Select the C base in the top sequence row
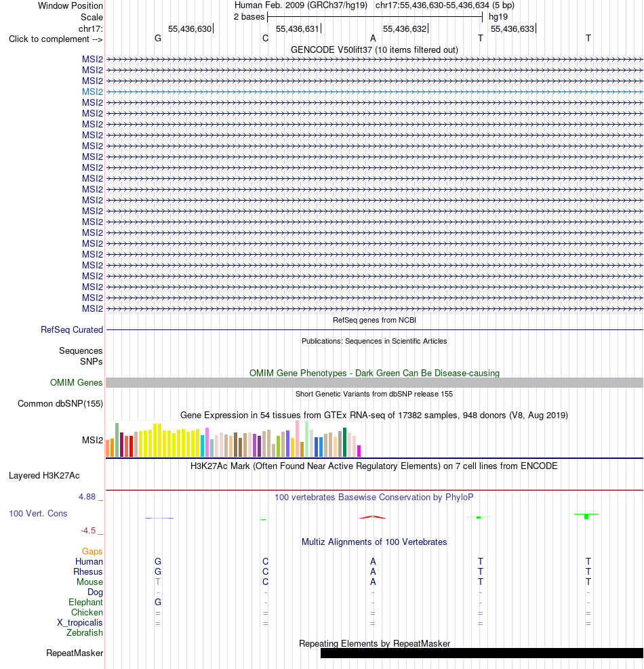 pos(266,39)
